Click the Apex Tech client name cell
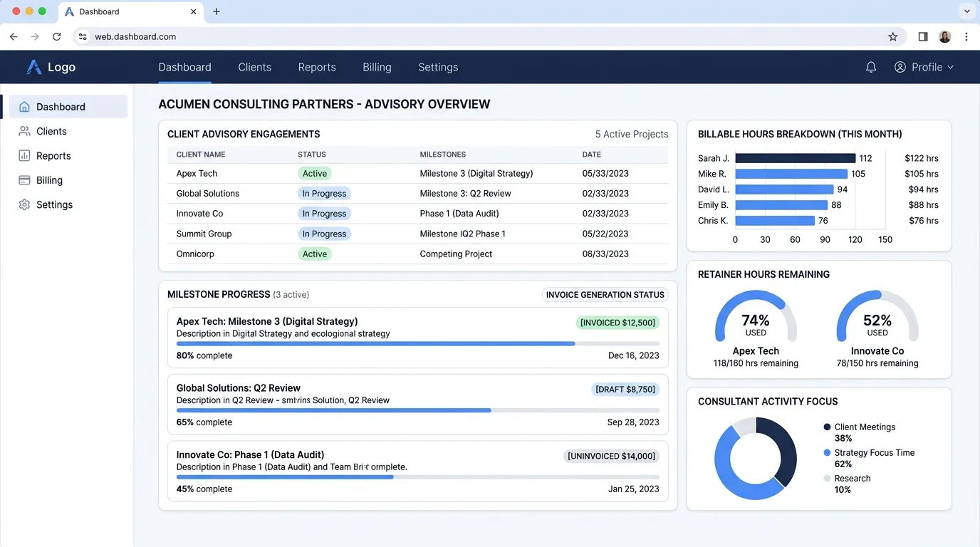The height and width of the screenshot is (547, 980). pos(197,173)
